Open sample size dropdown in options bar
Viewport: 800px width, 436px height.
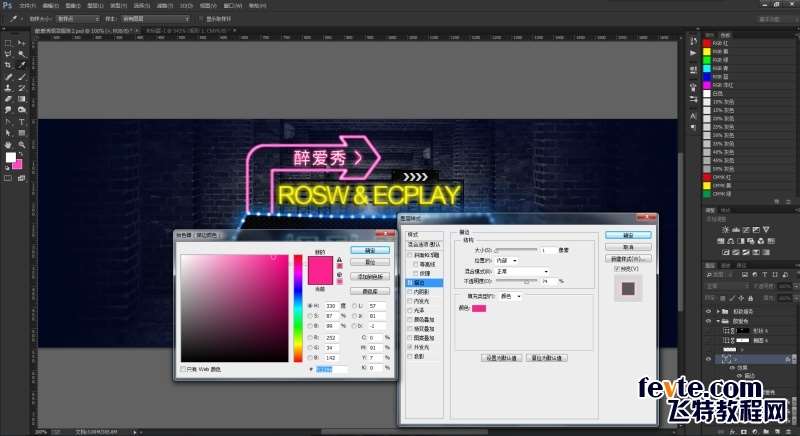(78, 18)
